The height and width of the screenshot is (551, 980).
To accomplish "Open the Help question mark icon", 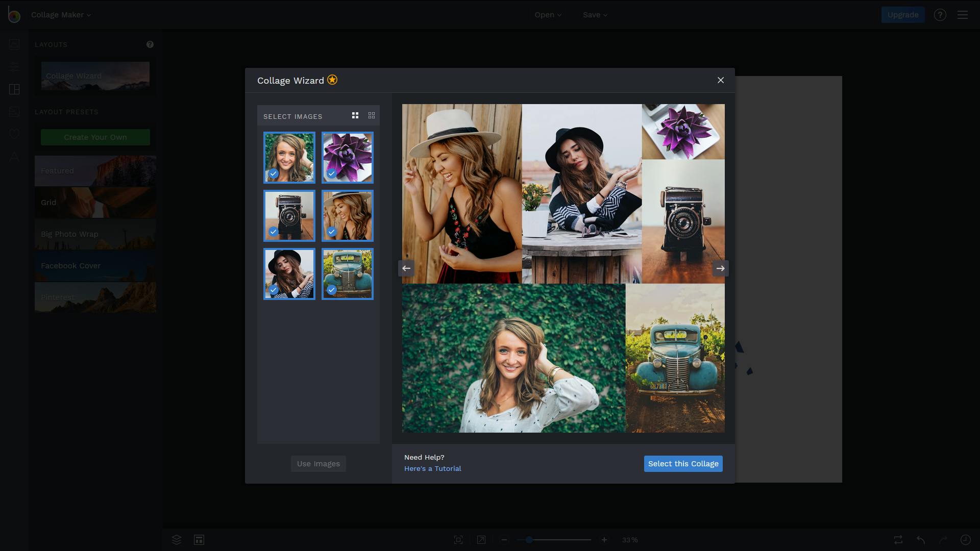I will 940,15.
